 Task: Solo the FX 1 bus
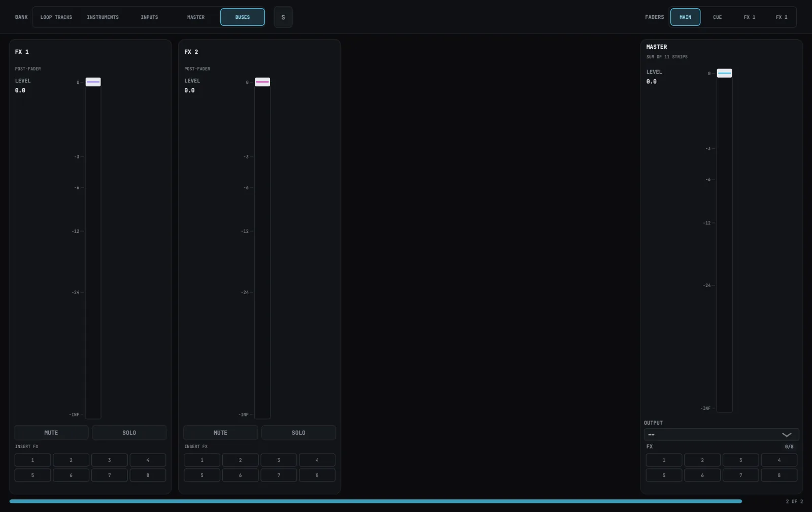pos(129,433)
